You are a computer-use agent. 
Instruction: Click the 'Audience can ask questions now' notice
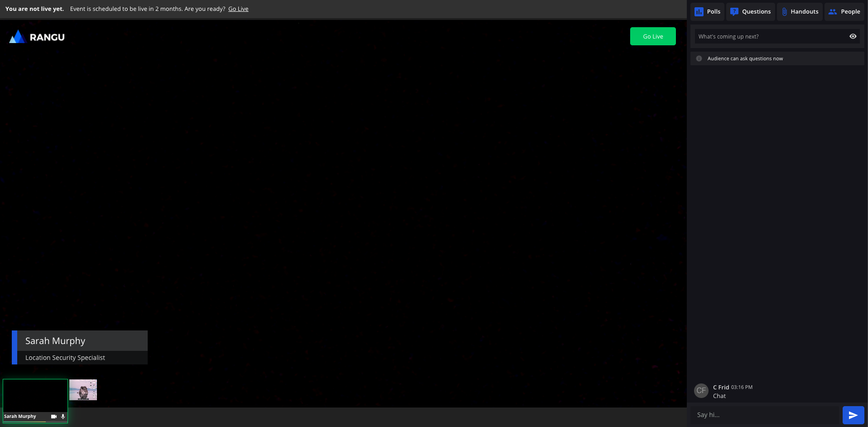[x=745, y=58]
